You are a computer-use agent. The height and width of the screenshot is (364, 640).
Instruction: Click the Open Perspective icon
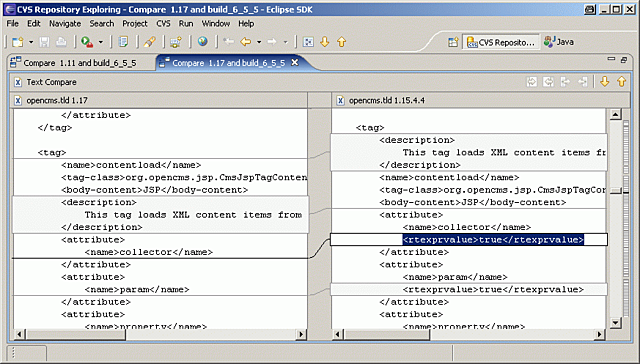[453, 42]
